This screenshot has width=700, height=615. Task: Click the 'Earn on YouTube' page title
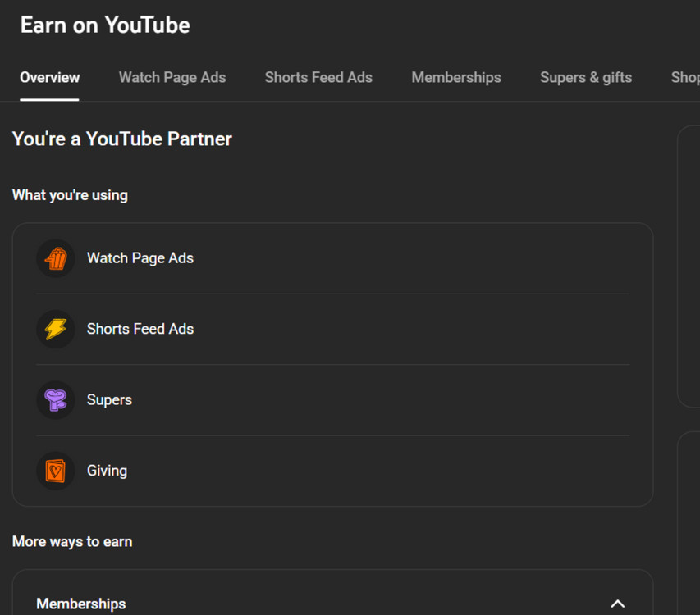click(105, 25)
